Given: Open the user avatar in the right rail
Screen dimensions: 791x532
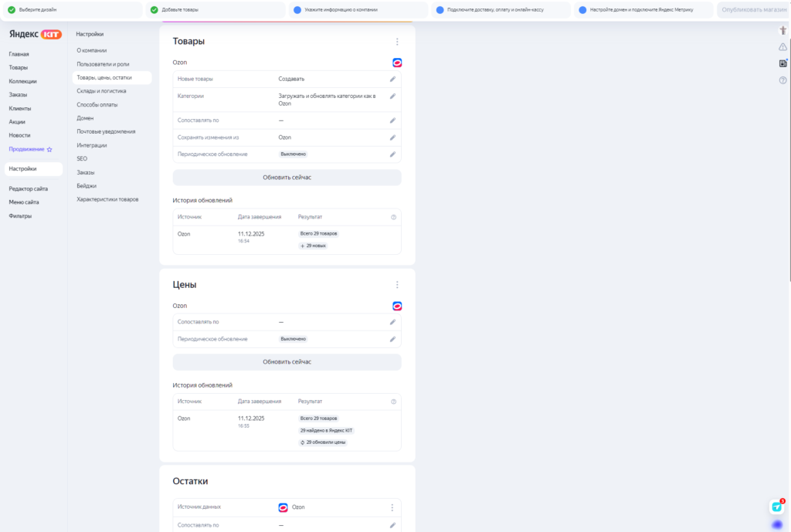Looking at the screenshot, I should [783, 30].
